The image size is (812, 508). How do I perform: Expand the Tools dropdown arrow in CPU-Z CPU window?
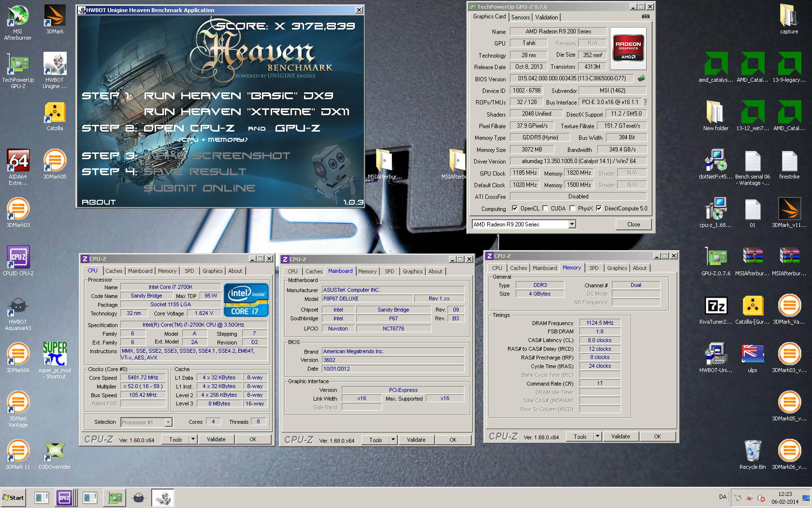pyautogui.click(x=193, y=439)
